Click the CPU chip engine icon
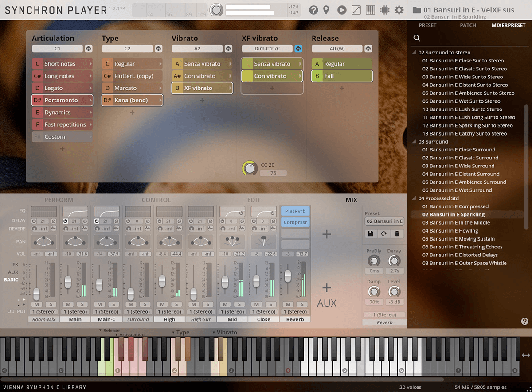The image size is (532, 392). [384, 10]
